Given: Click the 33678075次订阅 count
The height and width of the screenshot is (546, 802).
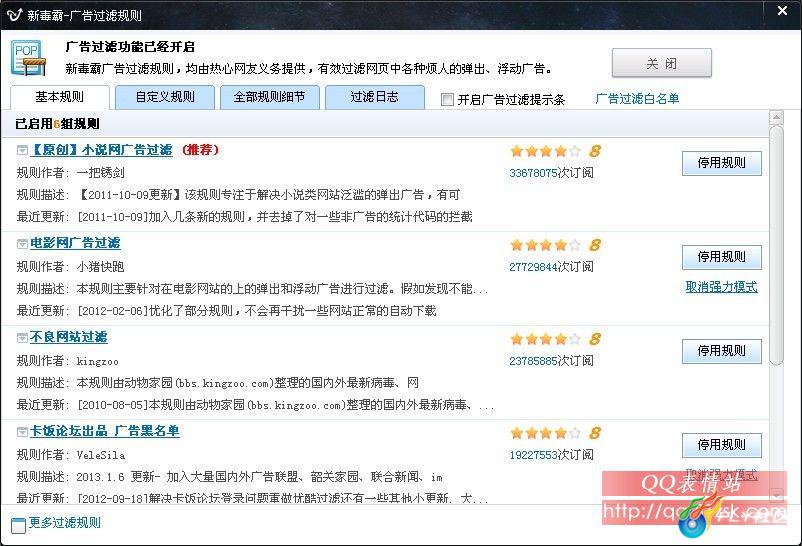Looking at the screenshot, I should tap(551, 173).
